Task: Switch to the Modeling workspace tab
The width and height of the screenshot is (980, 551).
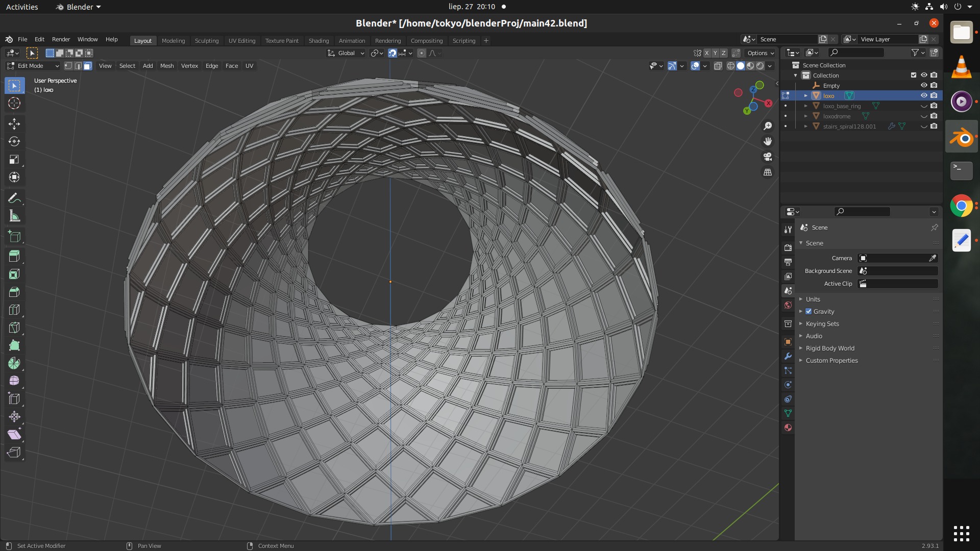Action: tap(173, 40)
